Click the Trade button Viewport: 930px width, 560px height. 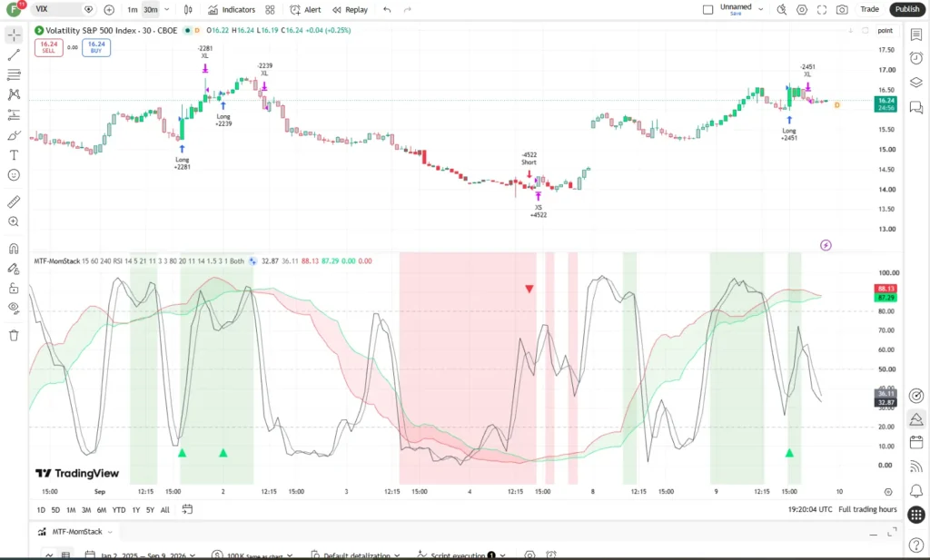(x=869, y=9)
